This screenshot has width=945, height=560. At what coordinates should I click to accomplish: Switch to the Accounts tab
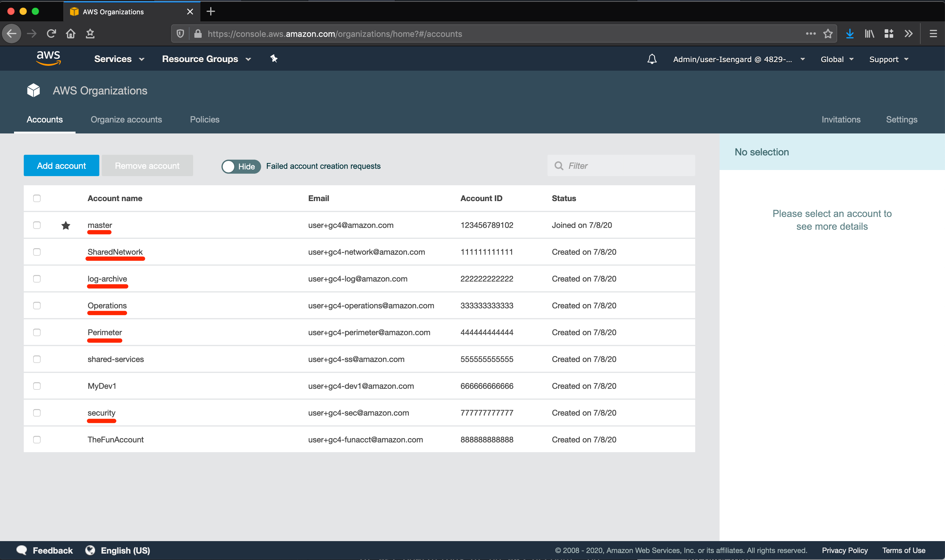[x=44, y=119]
